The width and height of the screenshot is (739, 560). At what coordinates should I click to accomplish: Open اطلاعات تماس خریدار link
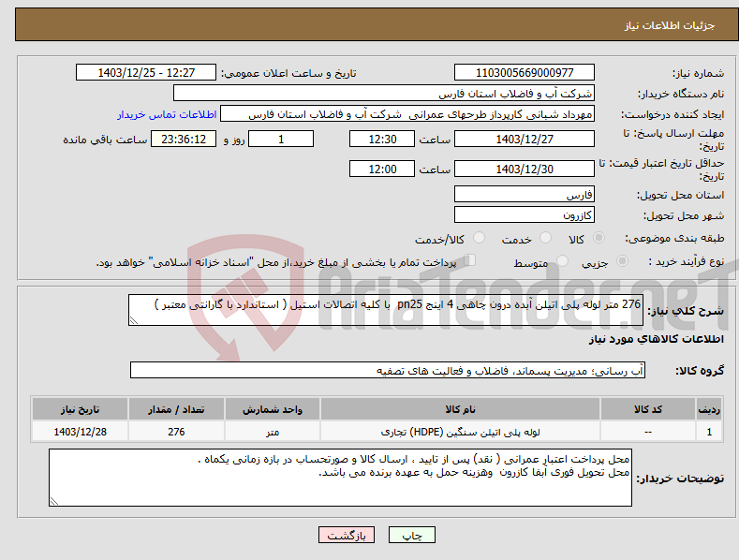point(167,114)
